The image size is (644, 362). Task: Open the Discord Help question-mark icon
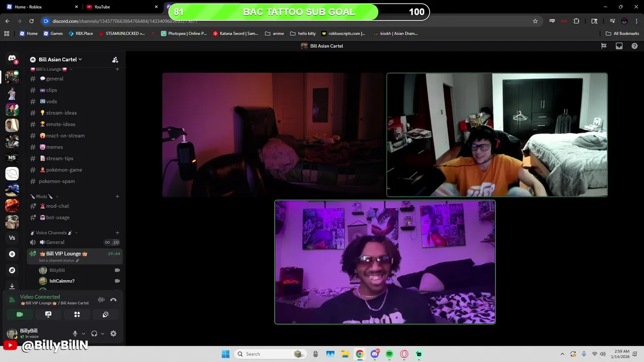[634, 46]
